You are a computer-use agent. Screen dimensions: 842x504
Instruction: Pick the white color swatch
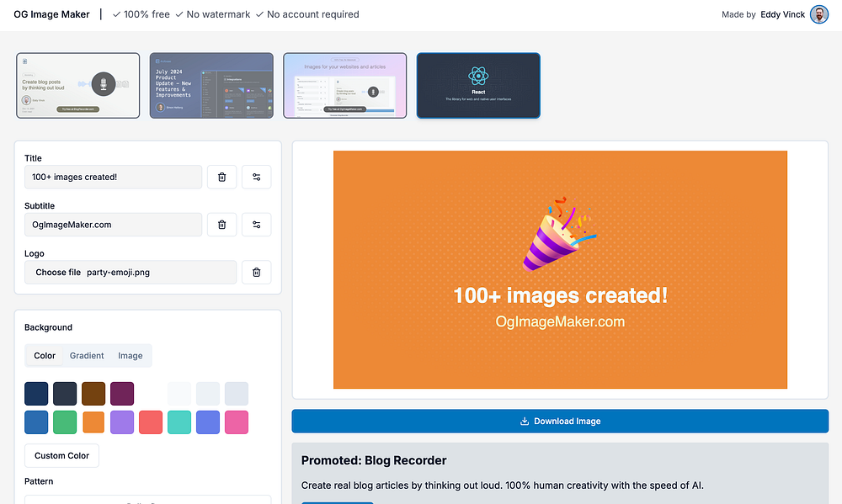click(151, 394)
